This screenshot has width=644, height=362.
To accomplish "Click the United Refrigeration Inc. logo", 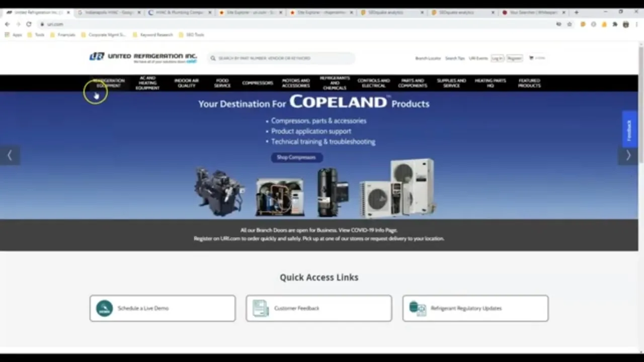I will pyautogui.click(x=143, y=58).
